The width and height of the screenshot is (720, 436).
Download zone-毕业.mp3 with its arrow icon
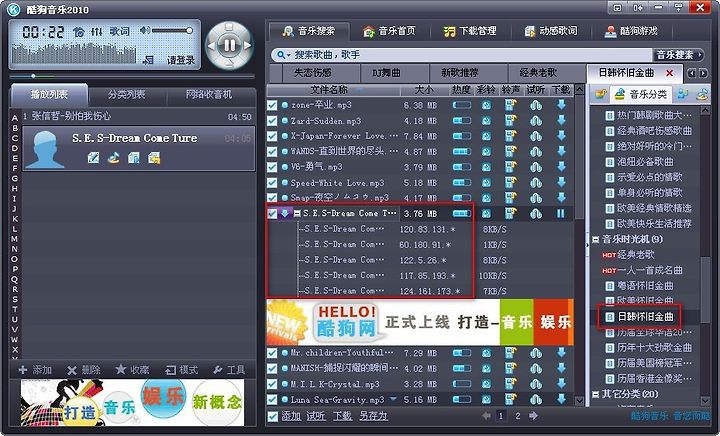click(x=561, y=105)
